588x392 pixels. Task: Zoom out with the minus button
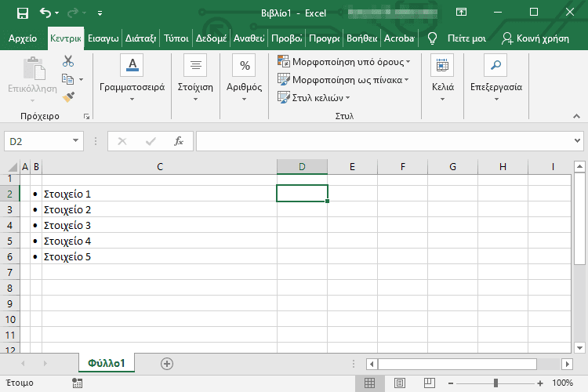(451, 383)
